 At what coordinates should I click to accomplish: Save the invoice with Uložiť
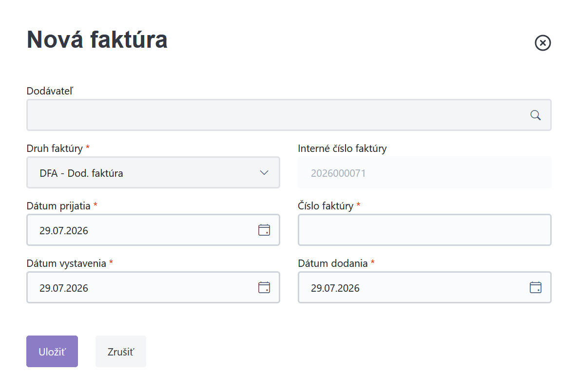pos(52,352)
